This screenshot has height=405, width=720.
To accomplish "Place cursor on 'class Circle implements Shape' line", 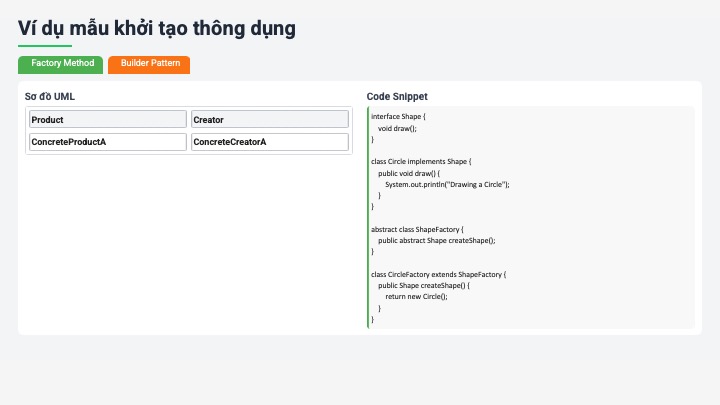I will (x=421, y=161).
